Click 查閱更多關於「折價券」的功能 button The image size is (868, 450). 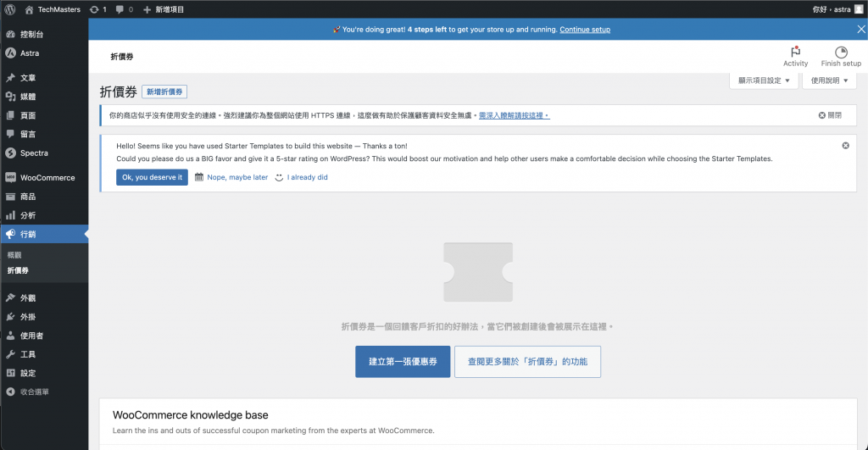527,361
